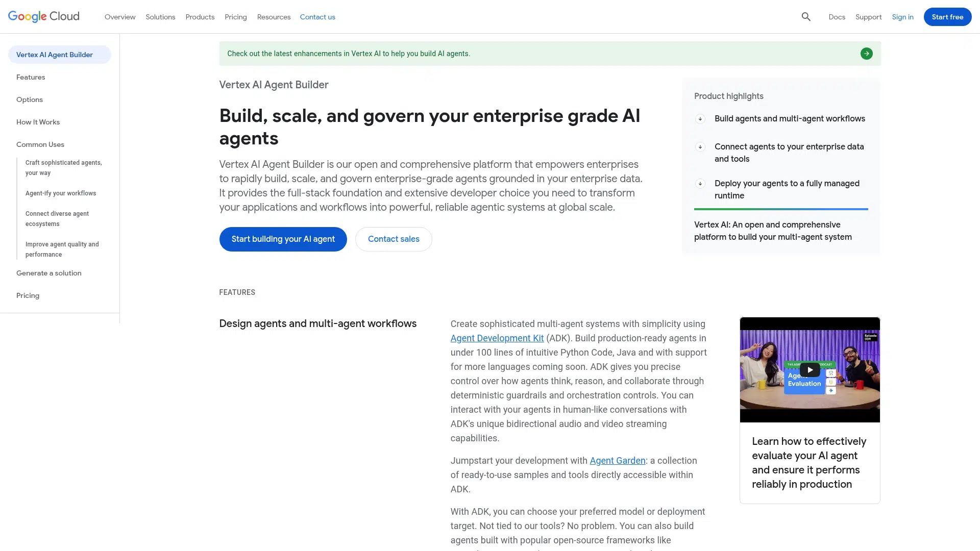Expand Connect agents to enterprise data arrow
The height and width of the screenshot is (551, 980).
(700, 147)
